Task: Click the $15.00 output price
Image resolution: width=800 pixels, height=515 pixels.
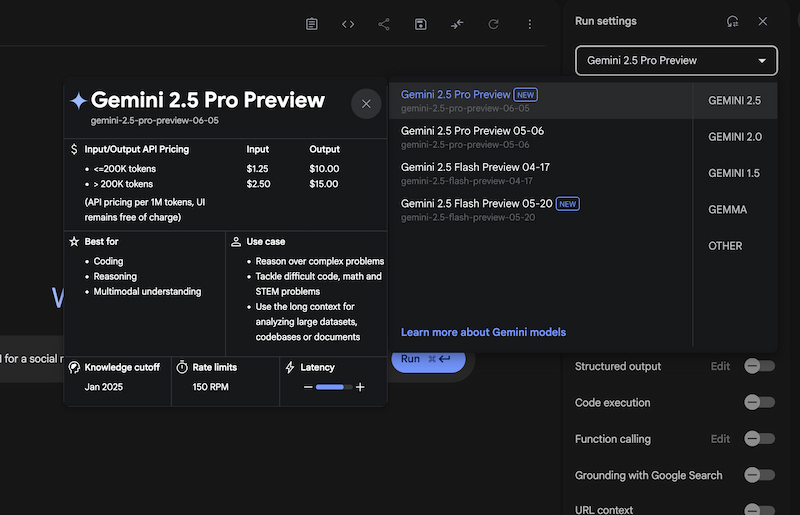Action: click(x=323, y=184)
